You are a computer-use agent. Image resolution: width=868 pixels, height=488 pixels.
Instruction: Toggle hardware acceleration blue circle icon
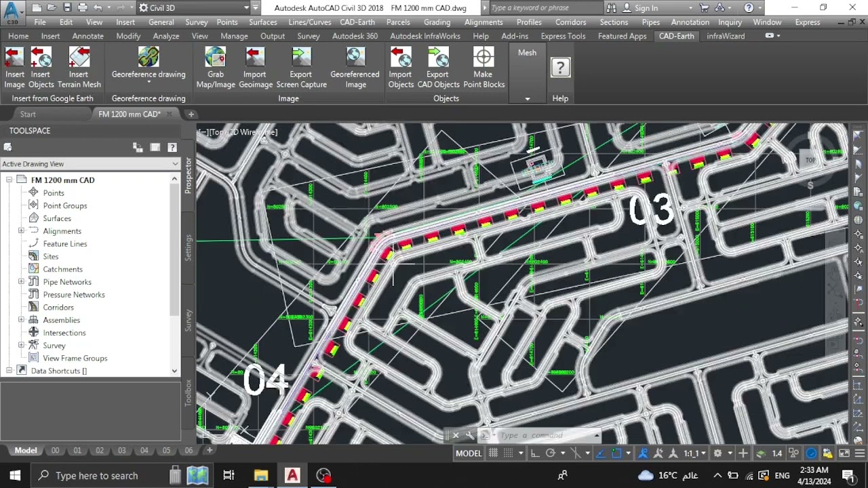tap(812, 453)
